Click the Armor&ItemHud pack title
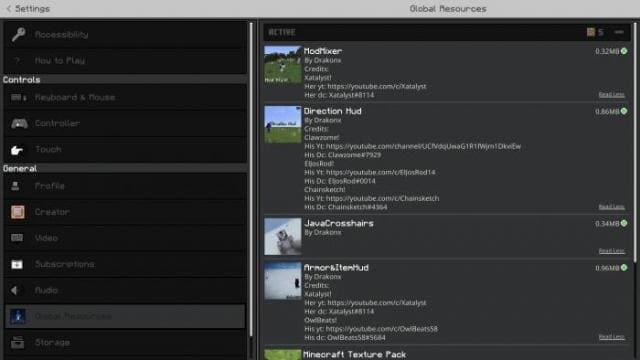The width and height of the screenshot is (640, 360). coord(336,268)
